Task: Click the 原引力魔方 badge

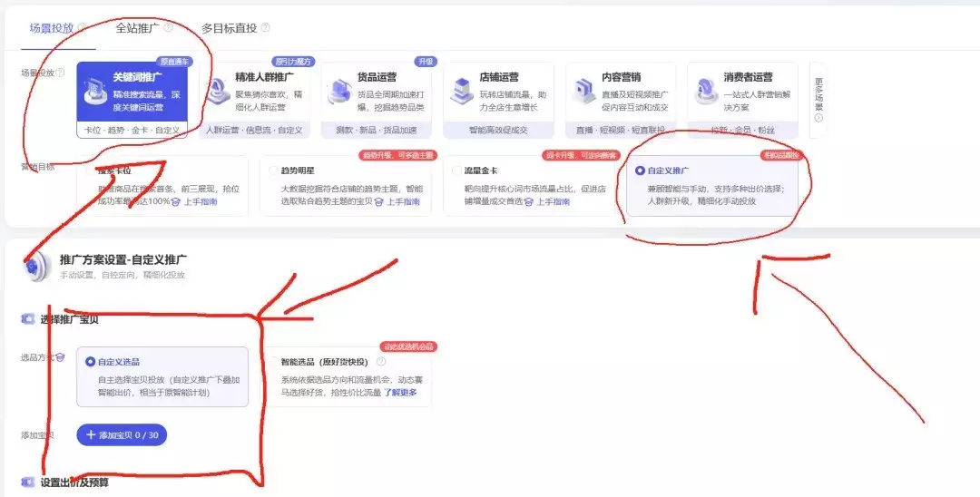Action: 292,61
